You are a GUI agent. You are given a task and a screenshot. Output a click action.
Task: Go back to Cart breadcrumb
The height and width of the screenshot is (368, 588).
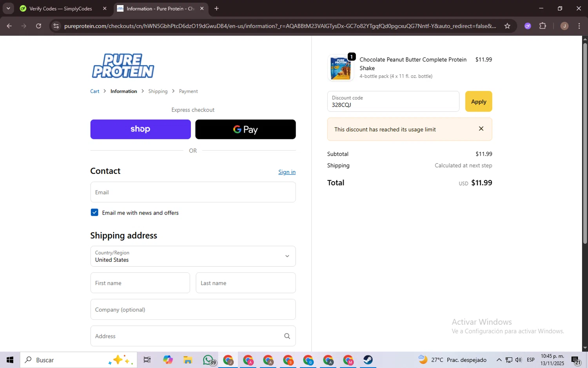(x=95, y=91)
